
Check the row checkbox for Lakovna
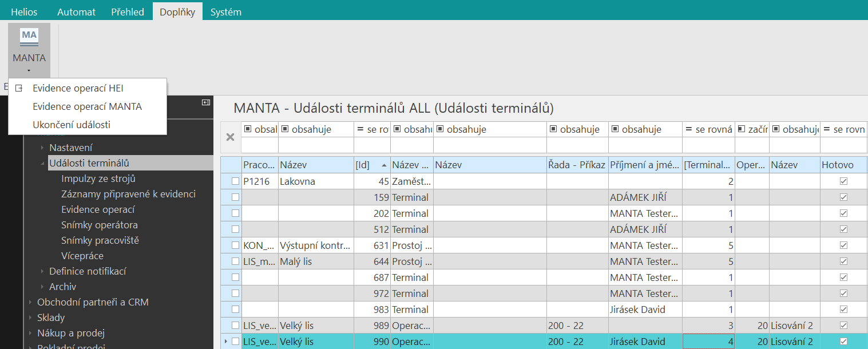point(235,181)
